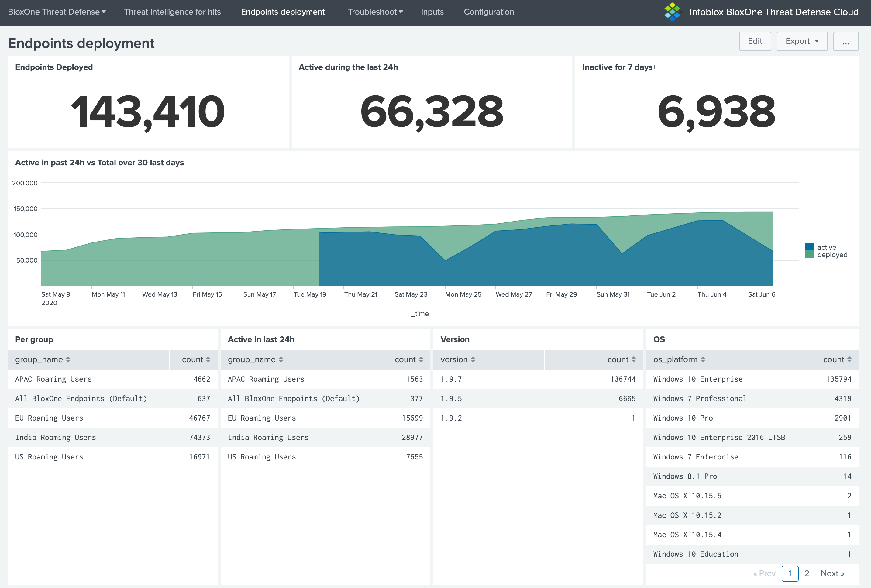The height and width of the screenshot is (588, 871).
Task: Open Configuration tab
Action: pos(489,12)
